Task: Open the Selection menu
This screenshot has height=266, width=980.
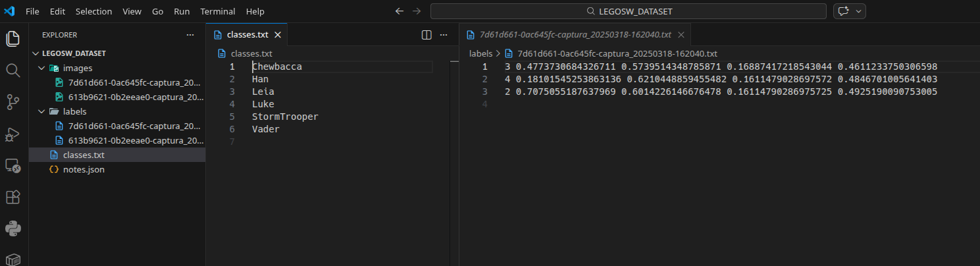Action: (x=93, y=11)
